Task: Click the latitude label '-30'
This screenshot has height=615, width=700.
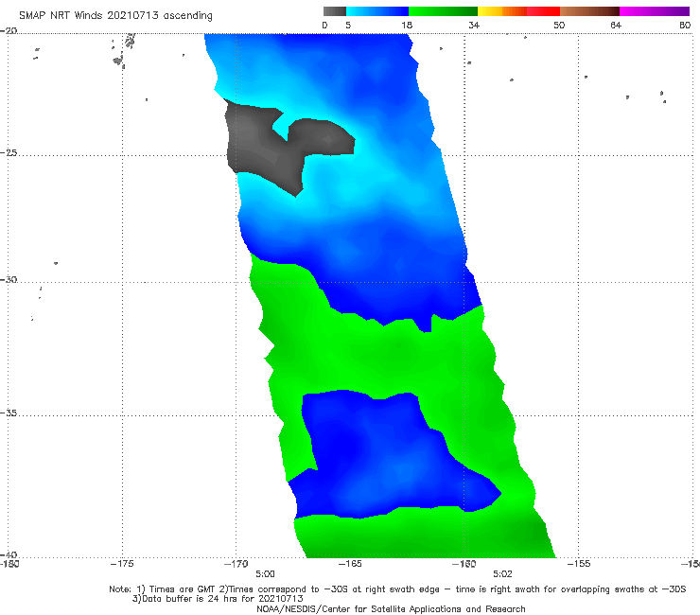Action: pos(9,279)
